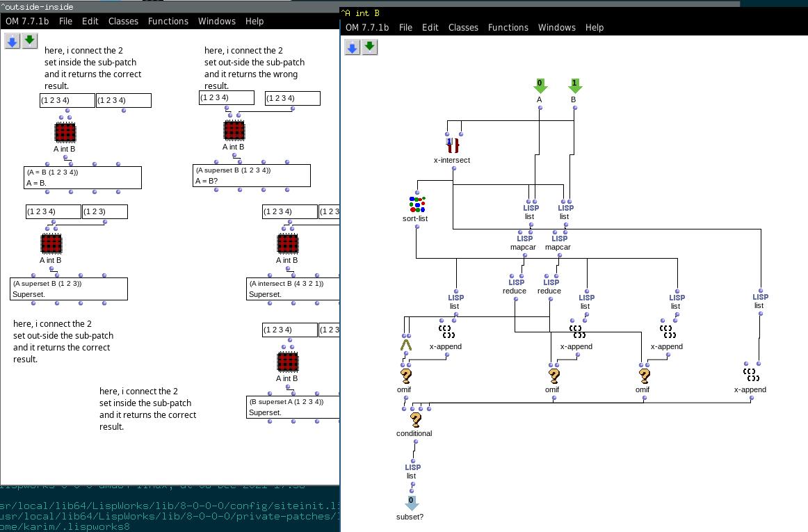This screenshot has width=808, height=532.
Task: Select the middle omif box
Action: [x=554, y=376]
